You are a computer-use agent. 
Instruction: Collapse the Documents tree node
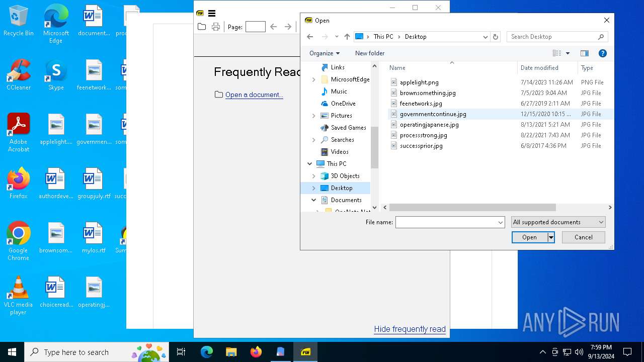point(314,200)
